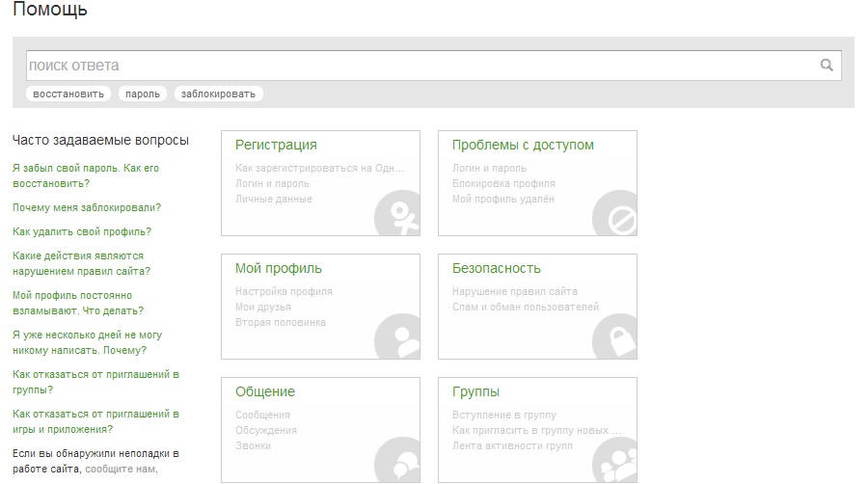Viewport: 868px width, 484px height.
Task: Open Как удалить свой профиль? question
Action: pos(82,231)
